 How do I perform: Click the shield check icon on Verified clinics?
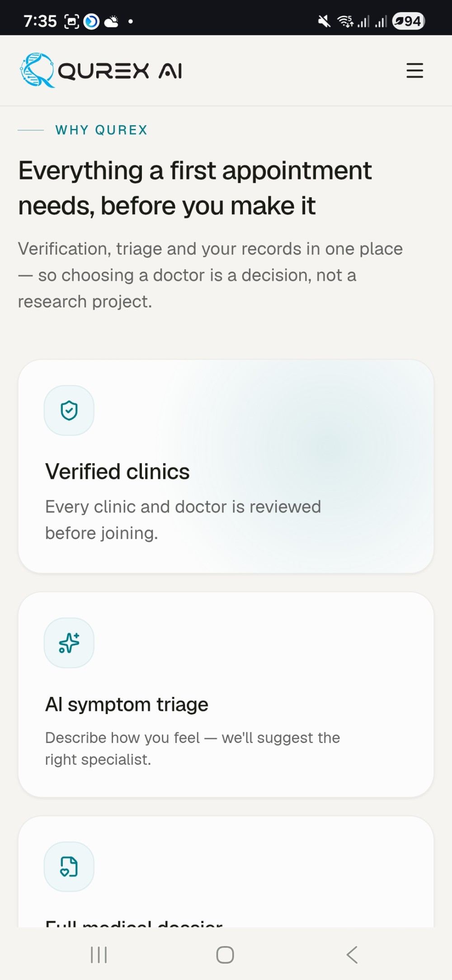pyautogui.click(x=69, y=410)
